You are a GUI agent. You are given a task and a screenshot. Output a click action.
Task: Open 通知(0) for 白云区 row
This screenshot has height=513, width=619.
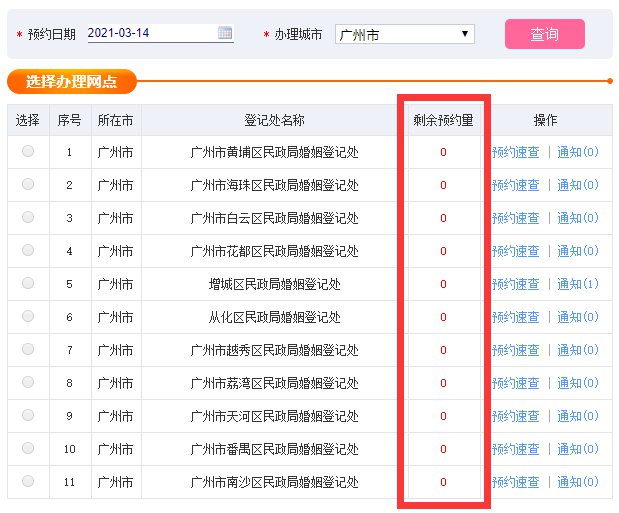tap(578, 218)
